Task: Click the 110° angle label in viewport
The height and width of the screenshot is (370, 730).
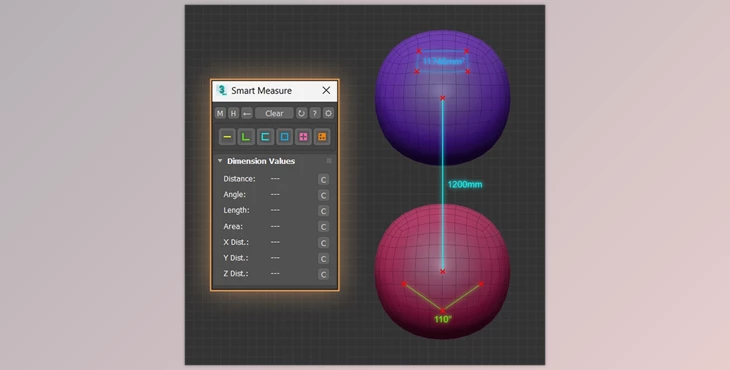Action: click(443, 319)
